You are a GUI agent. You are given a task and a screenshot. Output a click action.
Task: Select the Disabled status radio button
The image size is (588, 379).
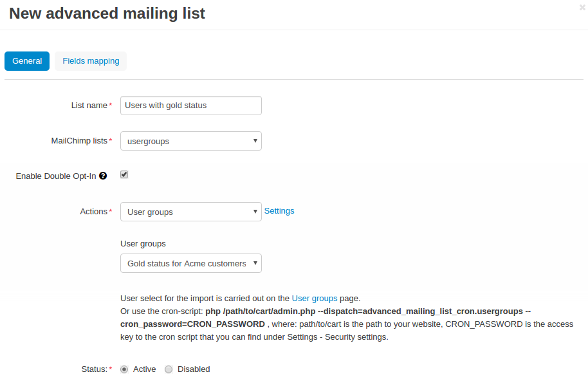click(169, 369)
